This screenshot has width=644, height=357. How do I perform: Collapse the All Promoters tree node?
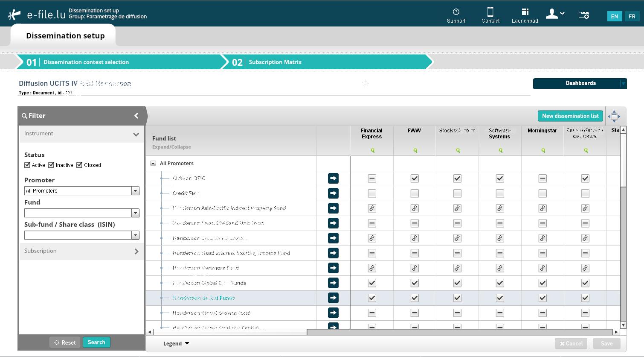(x=153, y=164)
